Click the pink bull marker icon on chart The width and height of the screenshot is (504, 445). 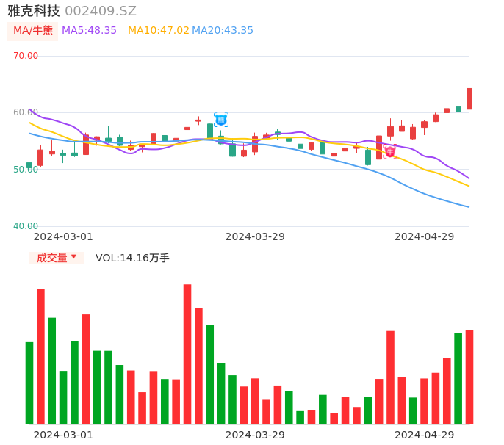pyautogui.click(x=390, y=151)
